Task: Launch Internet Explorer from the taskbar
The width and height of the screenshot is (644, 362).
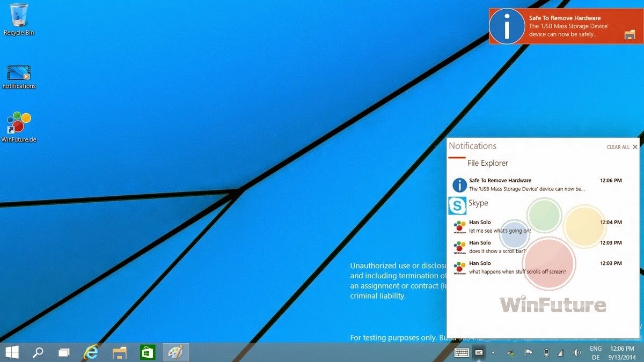Action: [x=92, y=352]
